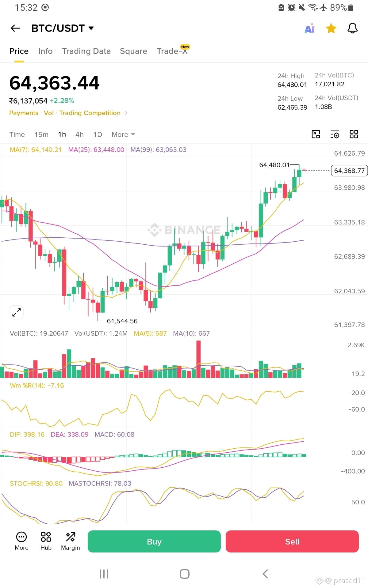This screenshot has width=368, height=588.
Task: Open the More intervals dropdown
Action: click(123, 134)
